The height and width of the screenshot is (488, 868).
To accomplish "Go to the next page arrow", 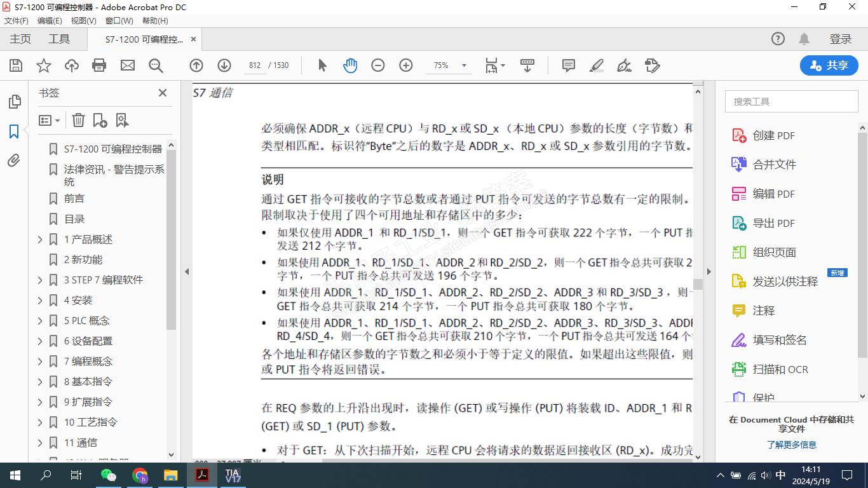I will 224,65.
